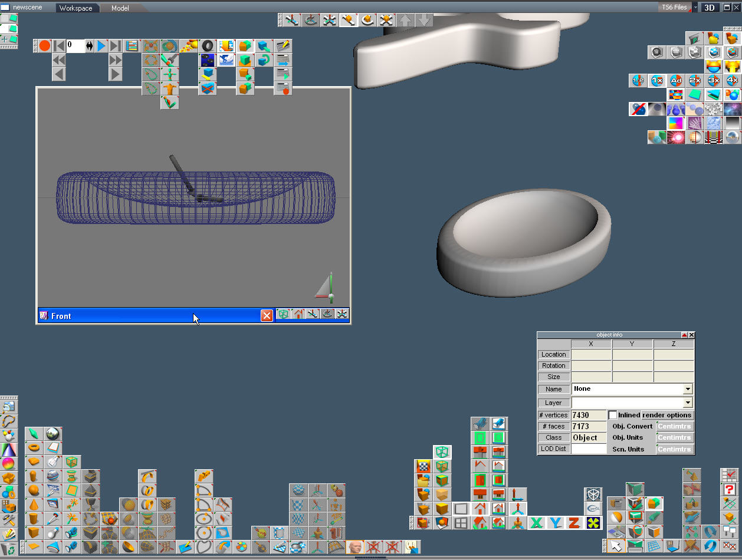Select the 1x antialiasing option

(656, 80)
